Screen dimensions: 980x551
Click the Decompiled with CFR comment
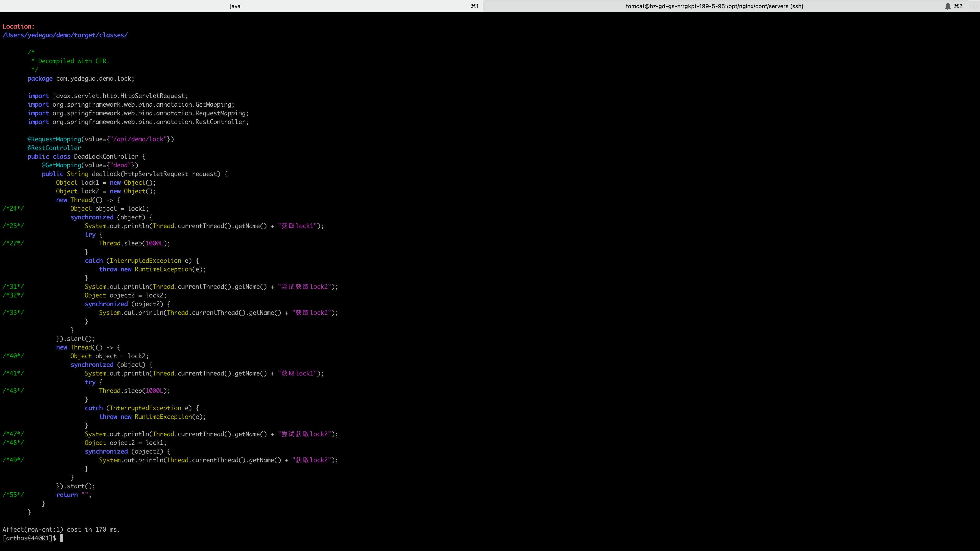73,61
